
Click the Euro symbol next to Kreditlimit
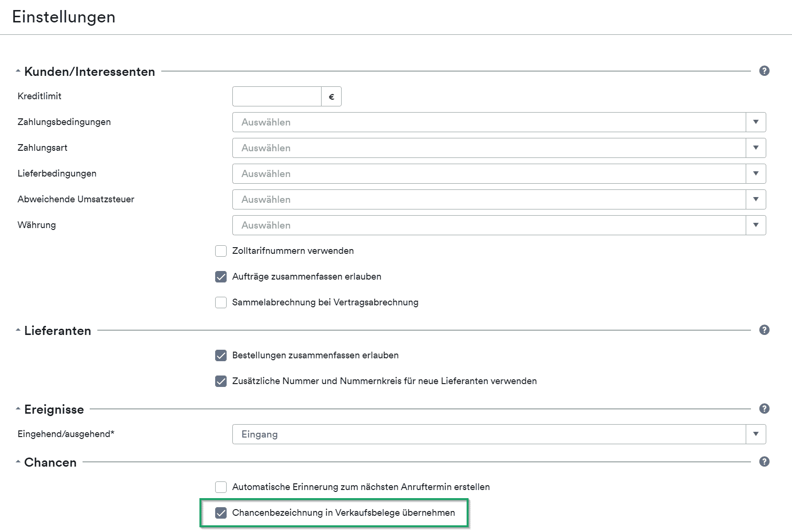(x=332, y=96)
